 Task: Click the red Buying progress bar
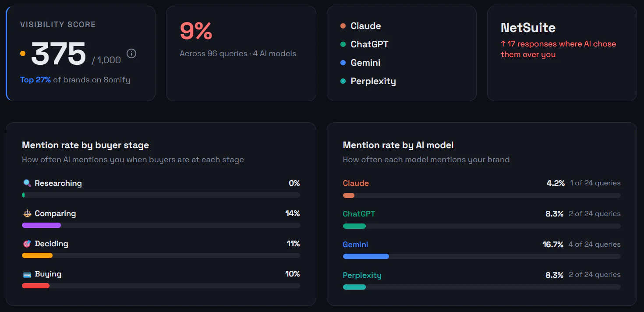(x=36, y=286)
